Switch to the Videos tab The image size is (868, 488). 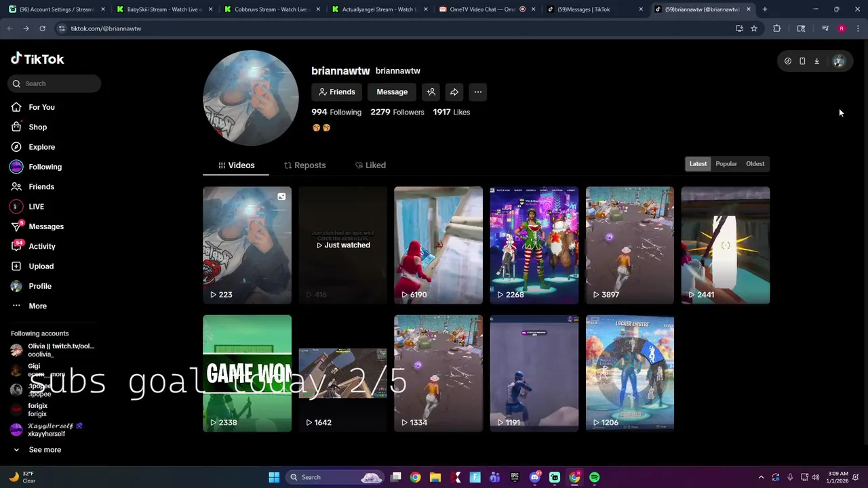coord(236,165)
